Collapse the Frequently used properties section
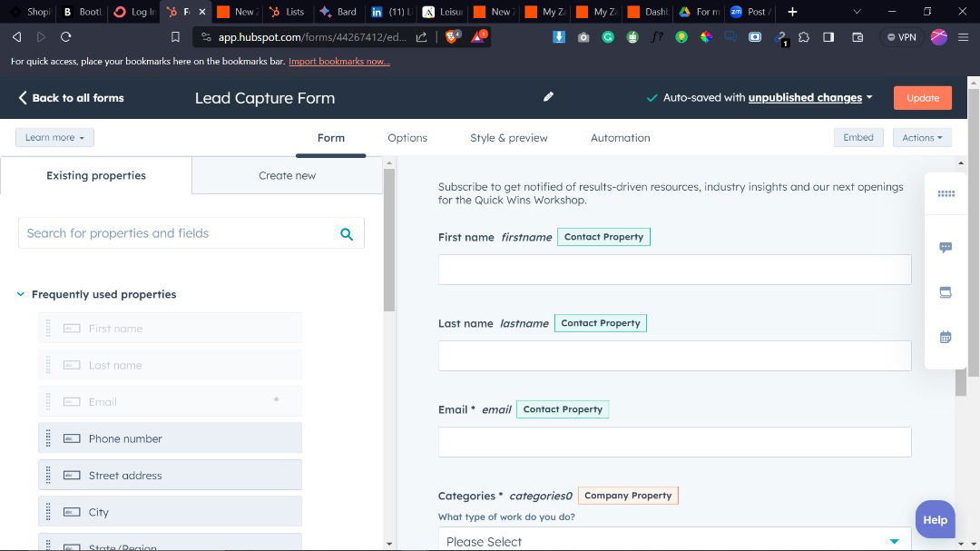Viewport: 980px width, 551px height. point(21,294)
